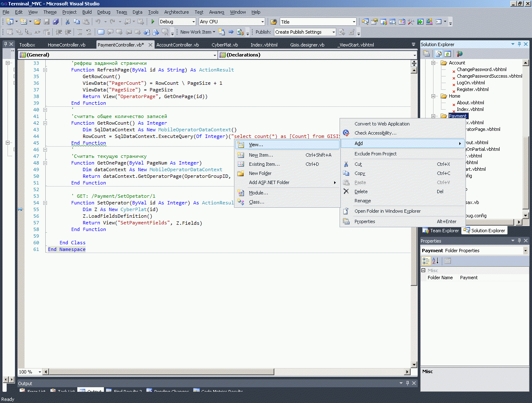Select LogOn.vbhtml in Solution Explorer
Image resolution: width=532 pixels, height=403 pixels.
coord(470,83)
